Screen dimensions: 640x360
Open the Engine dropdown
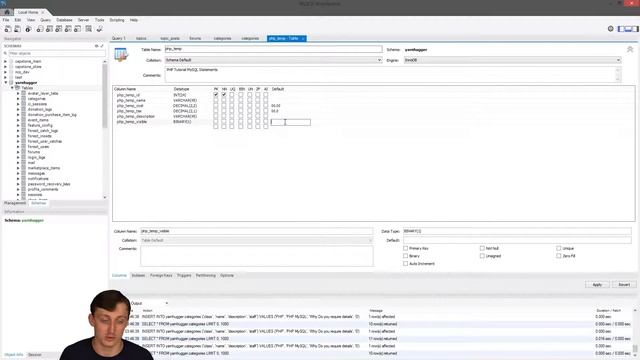tap(512, 60)
